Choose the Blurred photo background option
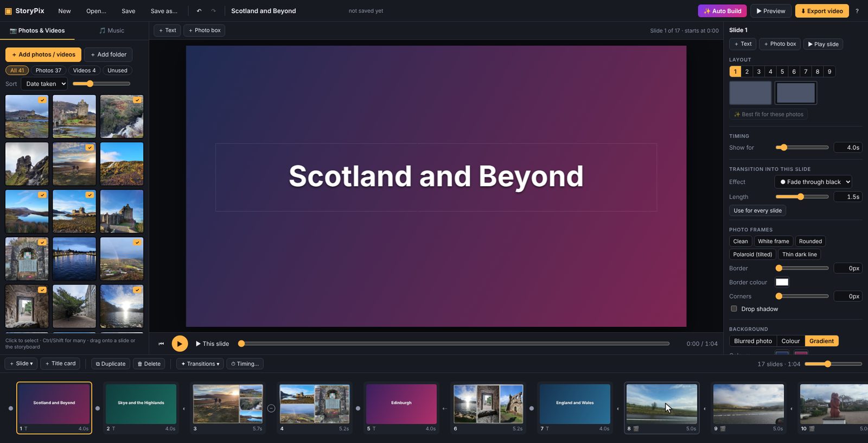This screenshot has width=868, height=443. tap(753, 341)
